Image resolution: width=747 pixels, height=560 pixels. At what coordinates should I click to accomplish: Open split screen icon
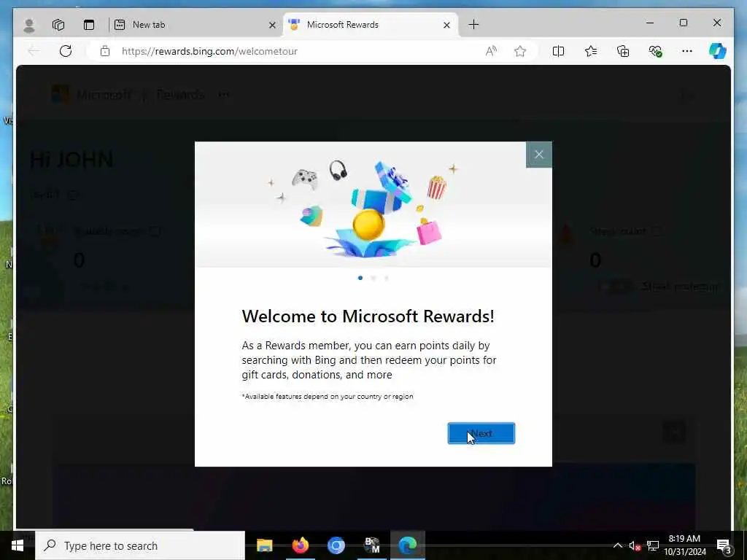coord(558,51)
